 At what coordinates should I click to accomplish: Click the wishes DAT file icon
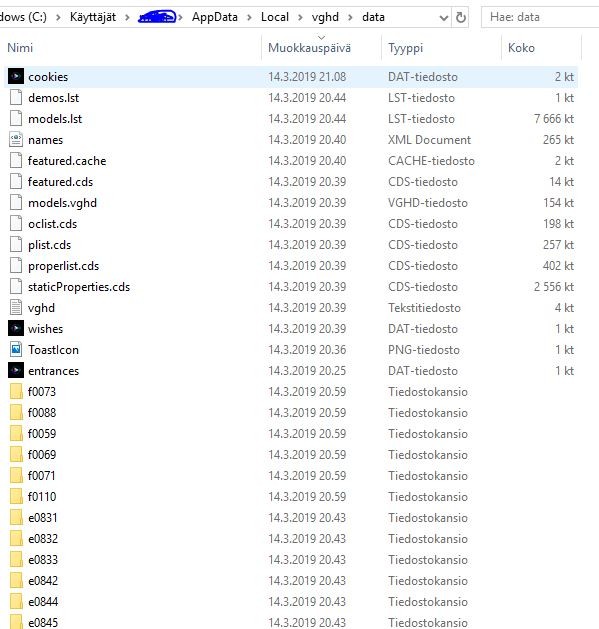16,329
